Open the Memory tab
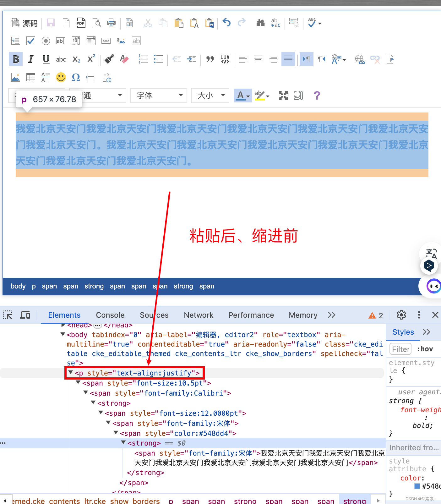Image resolution: width=441 pixels, height=504 pixels. click(303, 315)
